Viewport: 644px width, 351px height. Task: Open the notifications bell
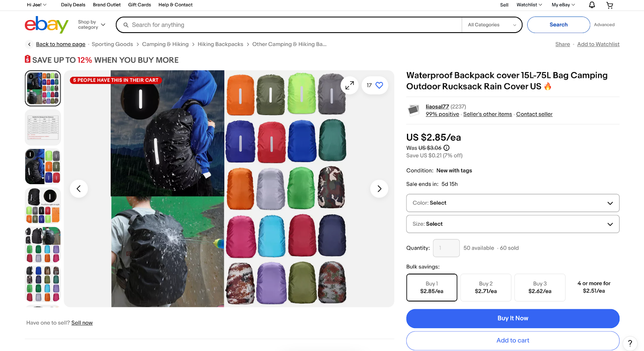(591, 5)
